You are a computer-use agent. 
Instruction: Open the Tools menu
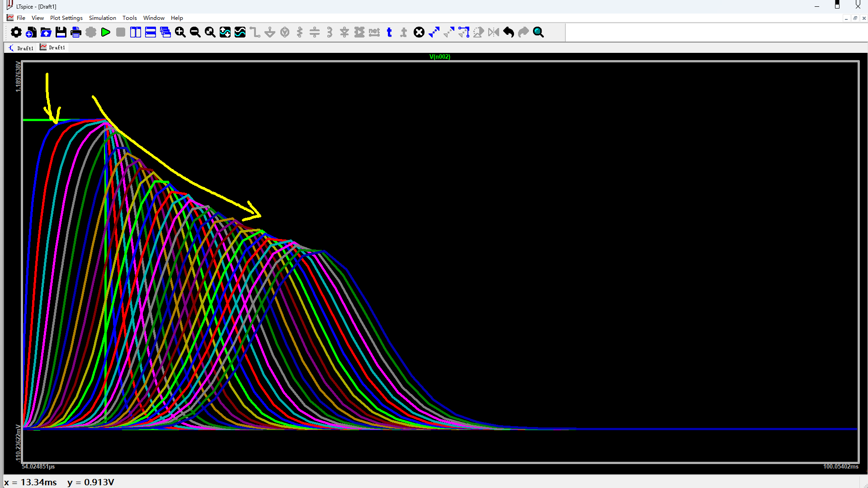[129, 18]
